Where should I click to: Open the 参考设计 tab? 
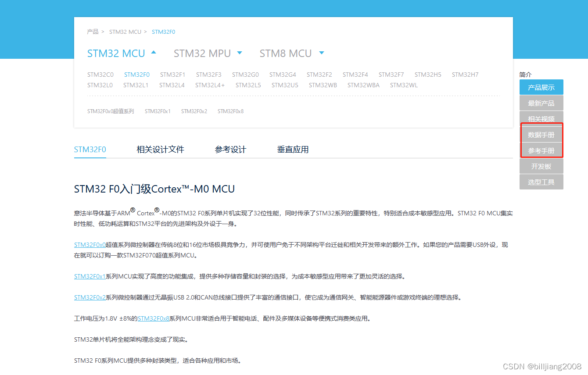tap(230, 149)
